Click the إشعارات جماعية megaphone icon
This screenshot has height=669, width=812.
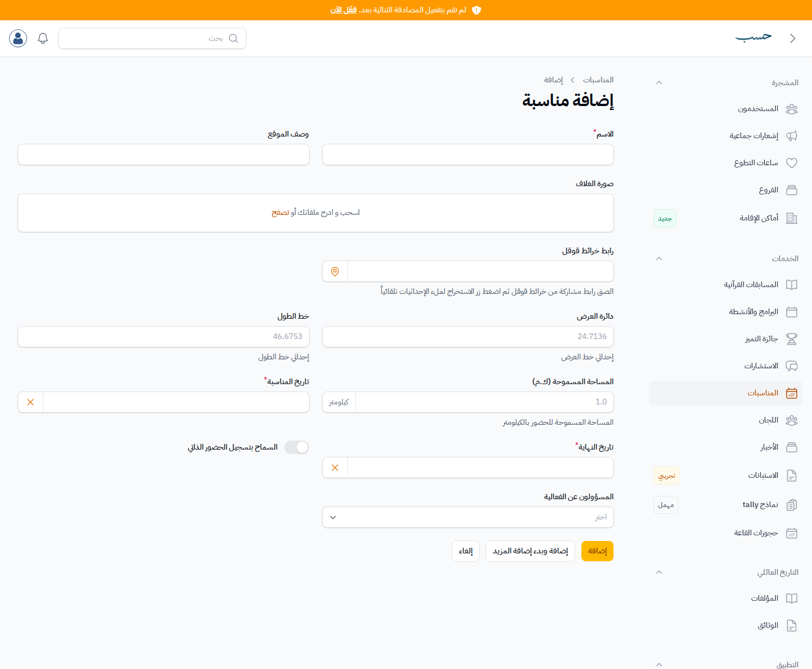coord(792,136)
